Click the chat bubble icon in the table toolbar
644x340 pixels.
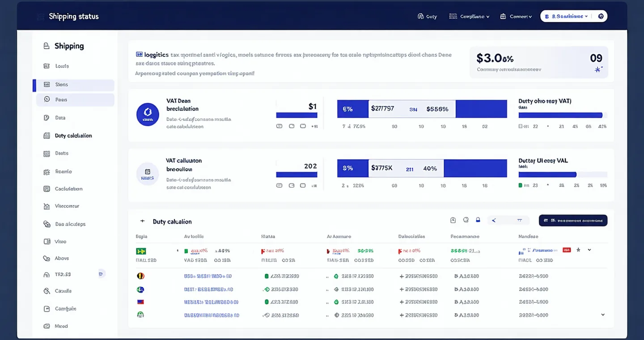click(466, 220)
